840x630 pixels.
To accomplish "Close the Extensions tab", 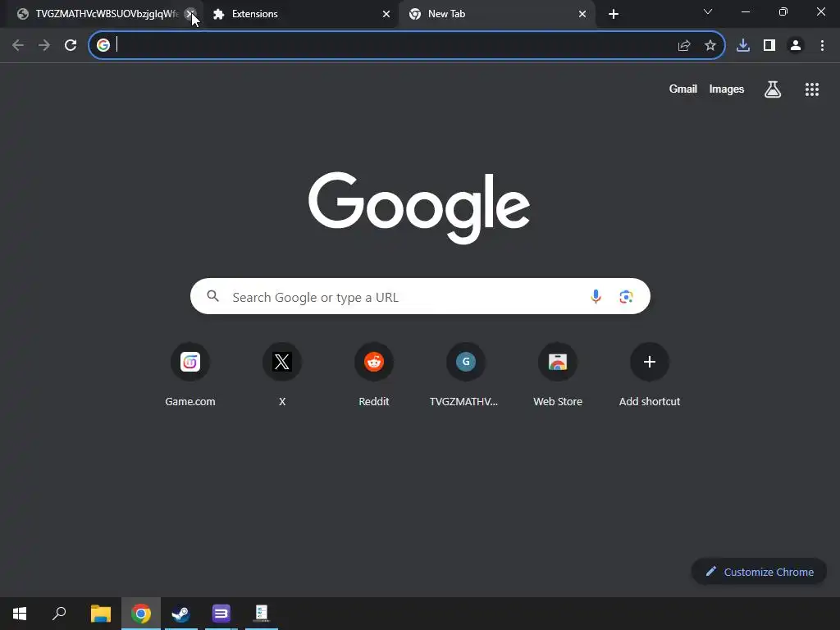I will (x=386, y=14).
